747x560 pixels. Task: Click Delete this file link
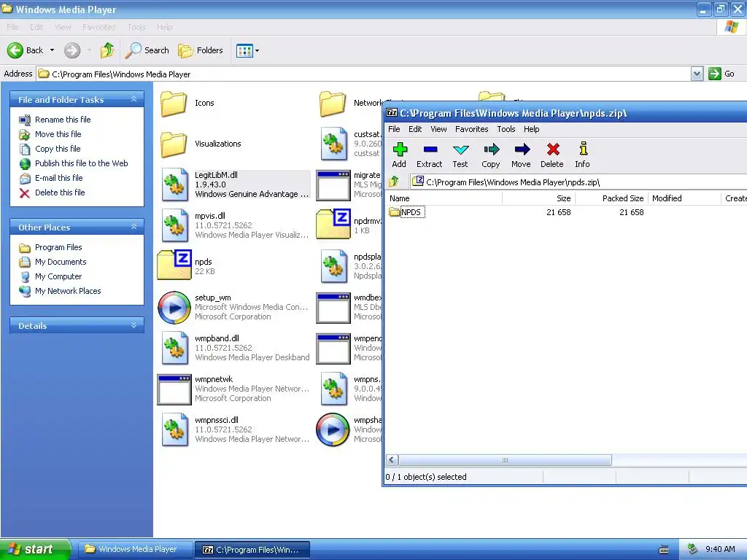tap(60, 192)
